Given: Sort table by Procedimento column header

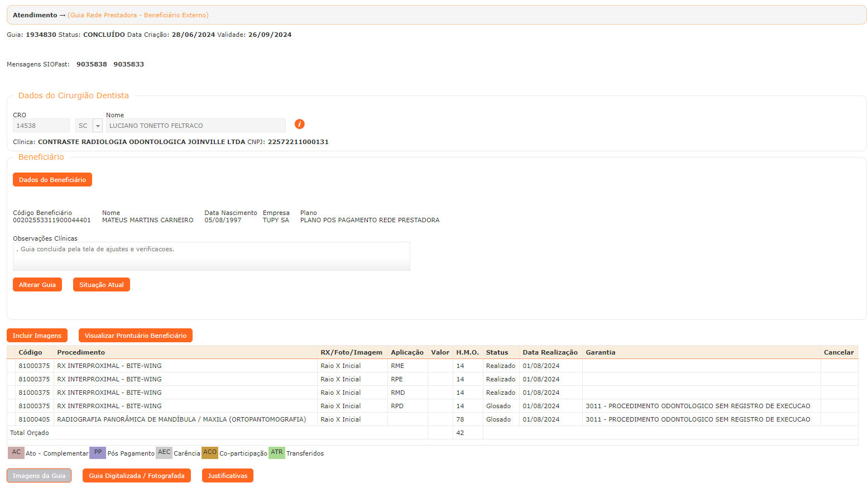Looking at the screenshot, I should click(81, 352).
